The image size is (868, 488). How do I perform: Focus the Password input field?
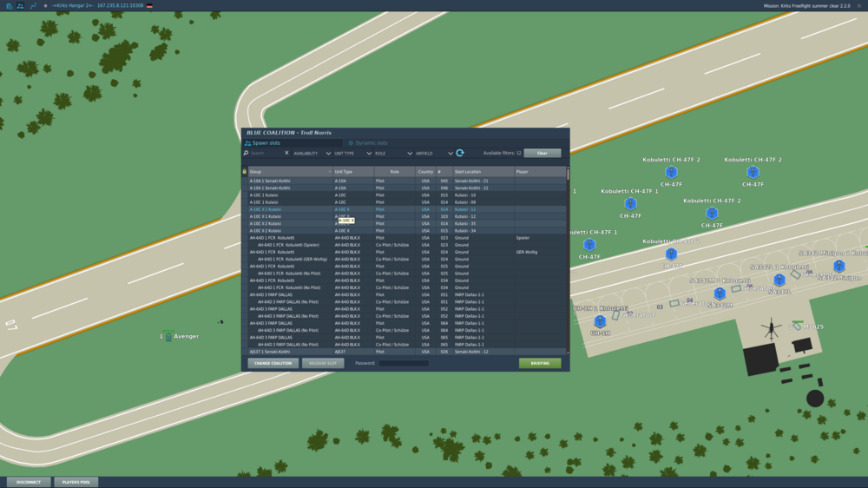pyautogui.click(x=403, y=363)
